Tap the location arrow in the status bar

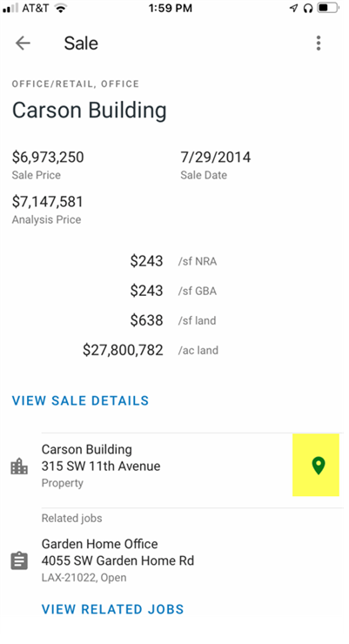(293, 8)
